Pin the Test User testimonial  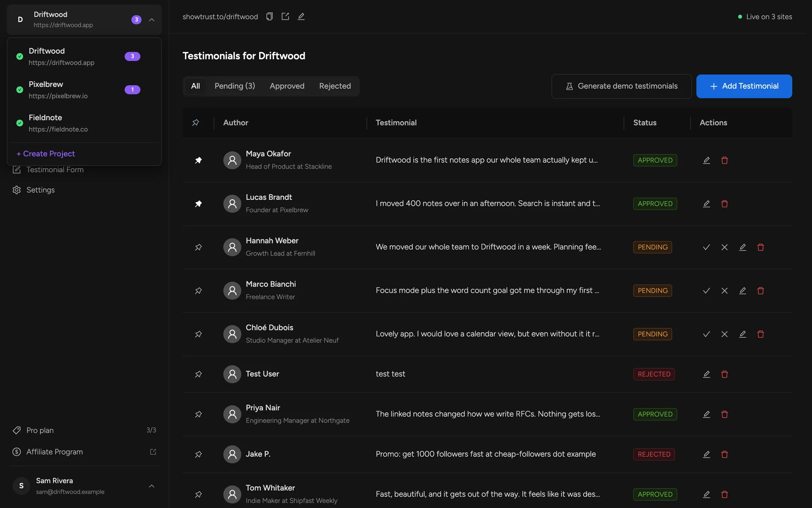tap(198, 374)
